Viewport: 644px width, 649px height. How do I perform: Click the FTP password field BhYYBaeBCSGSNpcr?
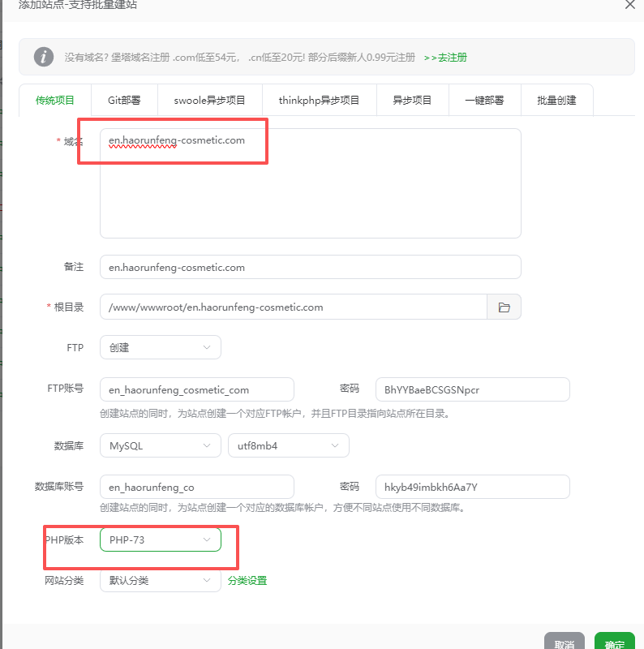click(473, 389)
